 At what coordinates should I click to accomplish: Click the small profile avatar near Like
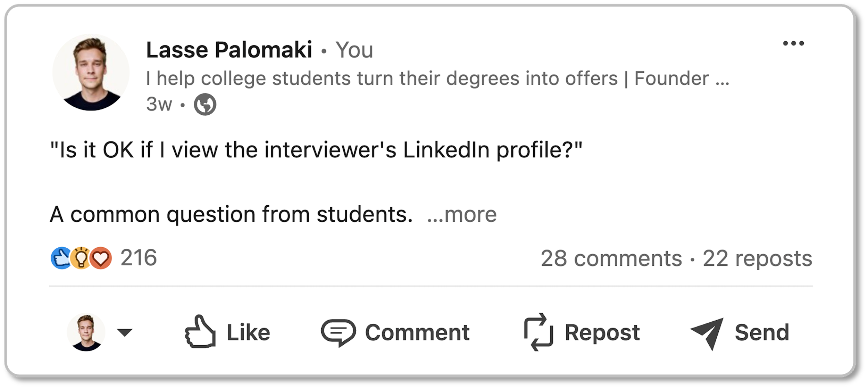click(x=86, y=332)
